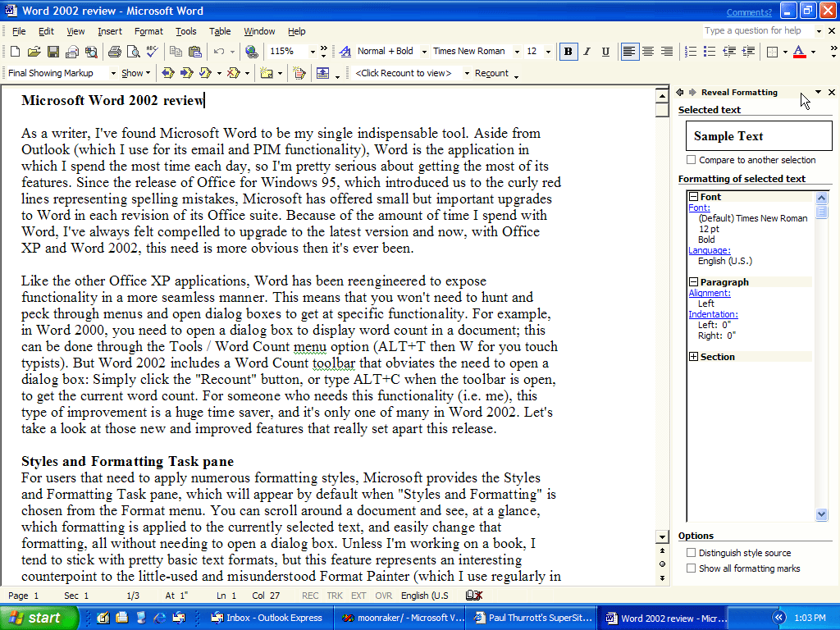Open the Table menu

[220, 31]
